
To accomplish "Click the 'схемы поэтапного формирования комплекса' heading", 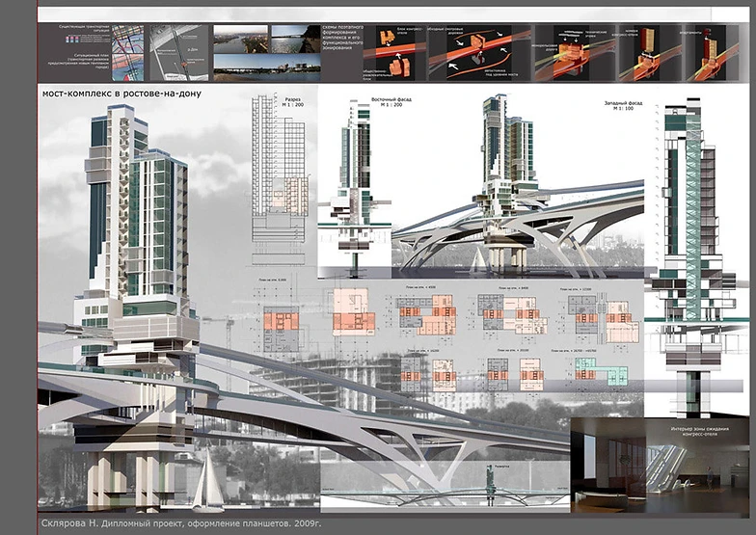I will (343, 38).
